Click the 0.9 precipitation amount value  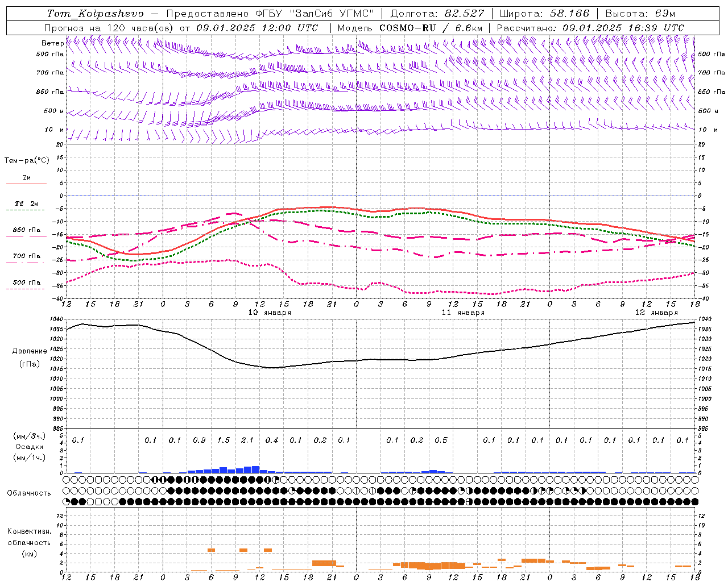[199, 440]
